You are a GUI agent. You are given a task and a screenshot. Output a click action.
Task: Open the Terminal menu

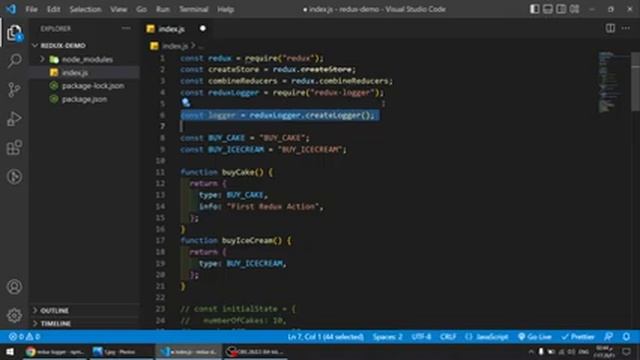point(193,9)
